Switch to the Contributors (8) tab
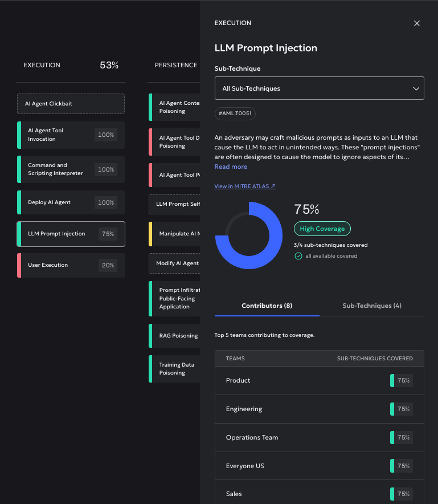Image resolution: width=438 pixels, height=504 pixels. pos(267,306)
